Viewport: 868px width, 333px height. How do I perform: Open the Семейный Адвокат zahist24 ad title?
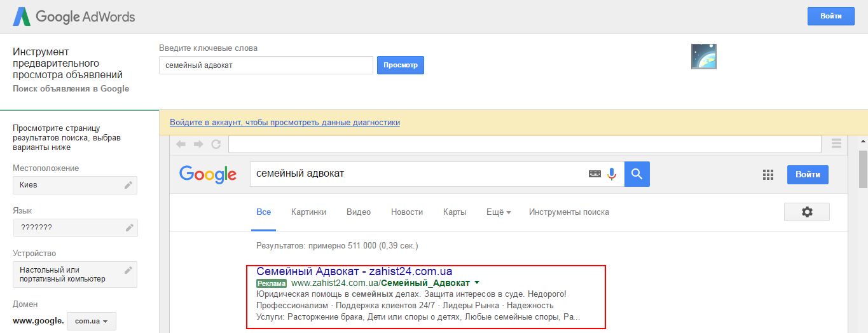click(354, 271)
